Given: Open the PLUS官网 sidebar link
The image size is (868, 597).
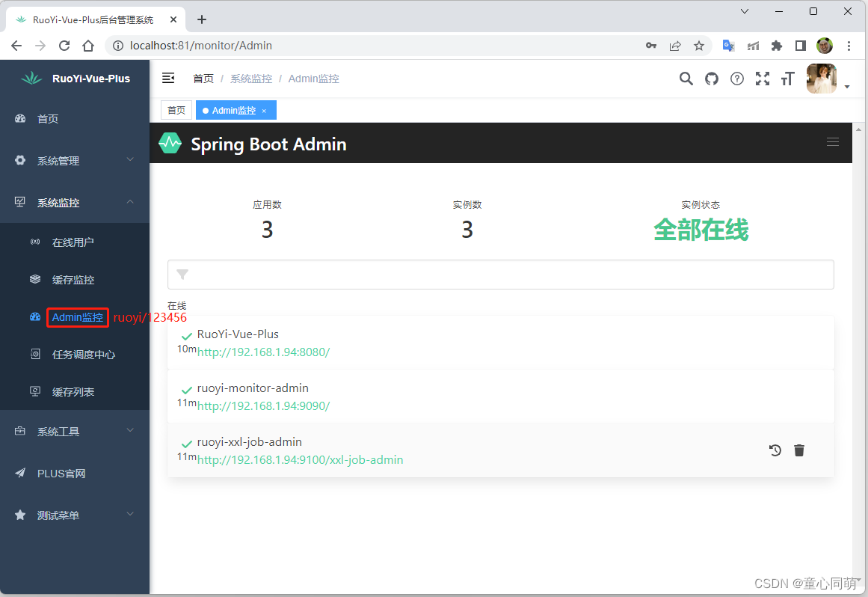Looking at the screenshot, I should pyautogui.click(x=75, y=474).
